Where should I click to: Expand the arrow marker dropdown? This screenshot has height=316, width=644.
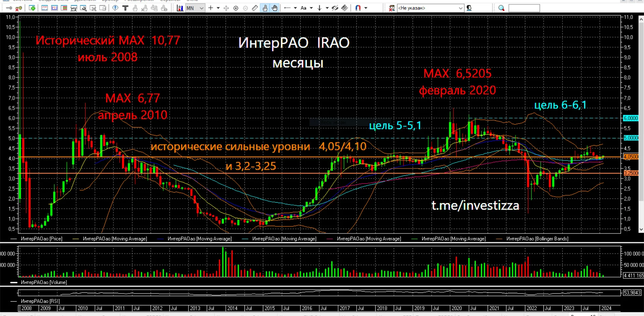(x=327, y=8)
